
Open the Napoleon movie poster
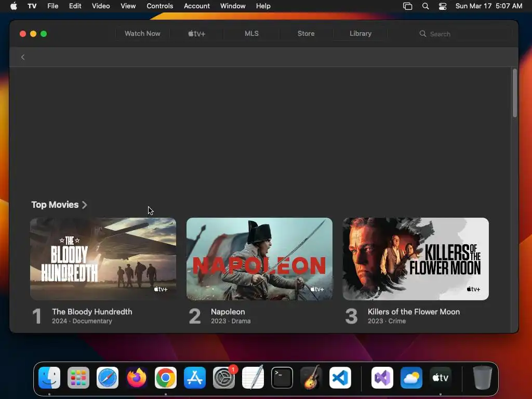pyautogui.click(x=260, y=259)
